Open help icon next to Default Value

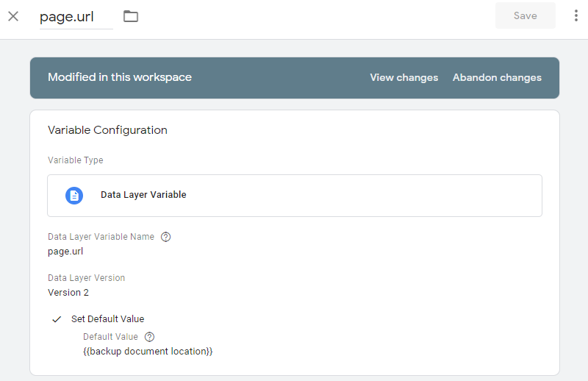tap(149, 337)
